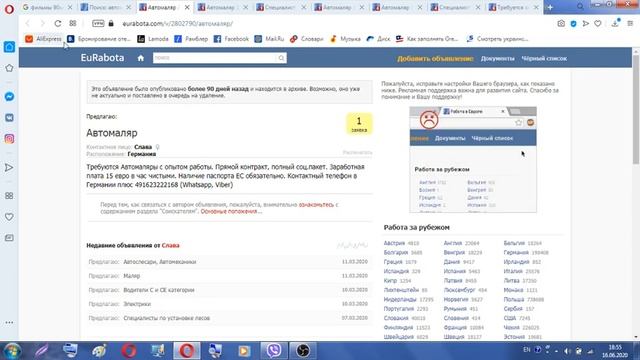The height and width of the screenshot is (360, 640).
Task: Open home icon in Opera sidebar
Action: tap(9, 47)
